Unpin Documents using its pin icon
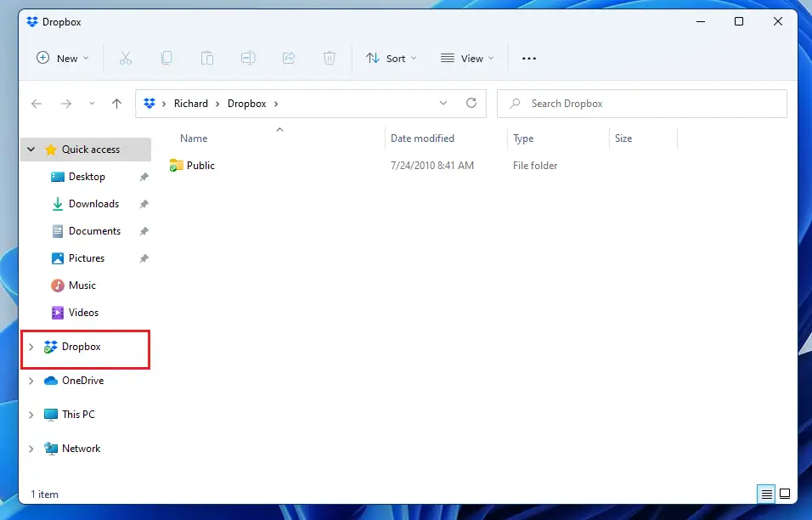Image resolution: width=812 pixels, height=520 pixels. (144, 231)
